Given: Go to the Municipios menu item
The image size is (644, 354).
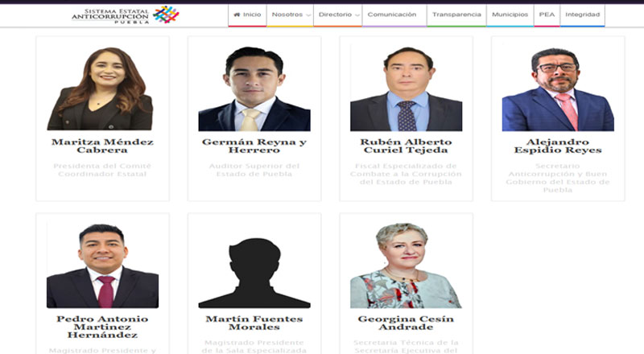Looking at the screenshot, I should (510, 14).
